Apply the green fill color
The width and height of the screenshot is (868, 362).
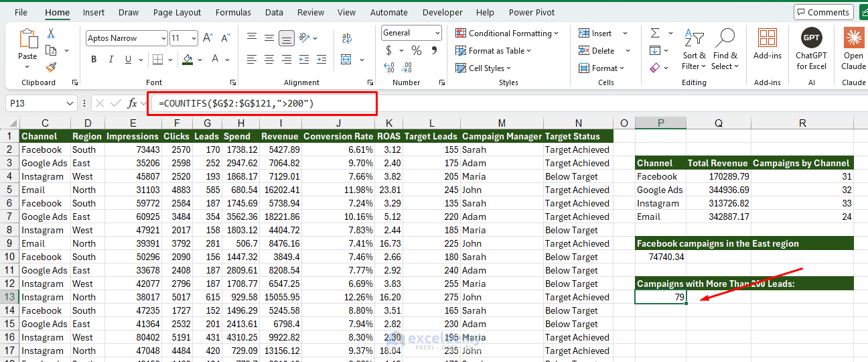pyautogui.click(x=188, y=59)
